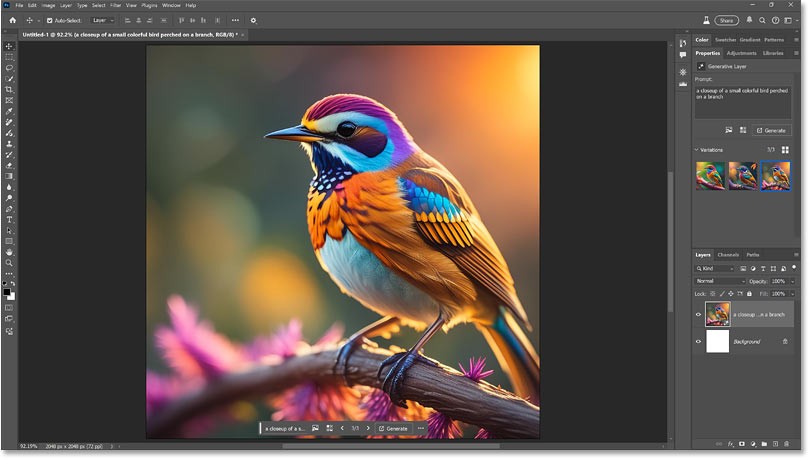Click the foreground color swatch
This screenshot has height=459, width=809.
7,291
